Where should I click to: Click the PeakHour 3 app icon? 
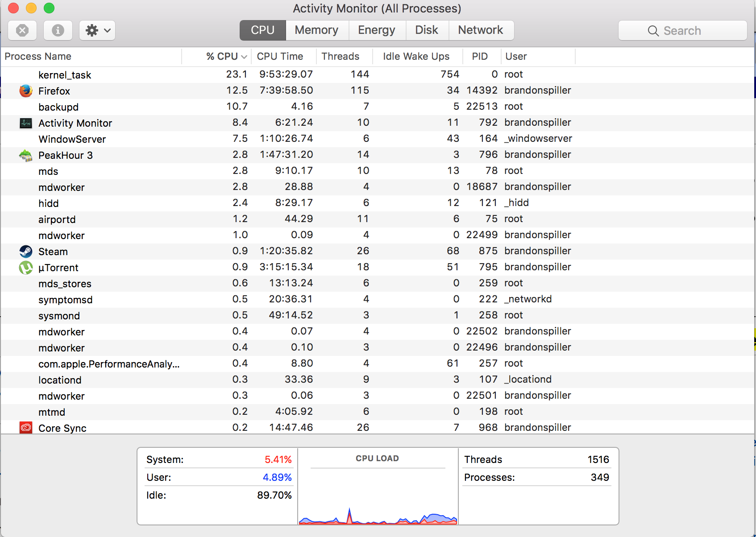pyautogui.click(x=26, y=155)
